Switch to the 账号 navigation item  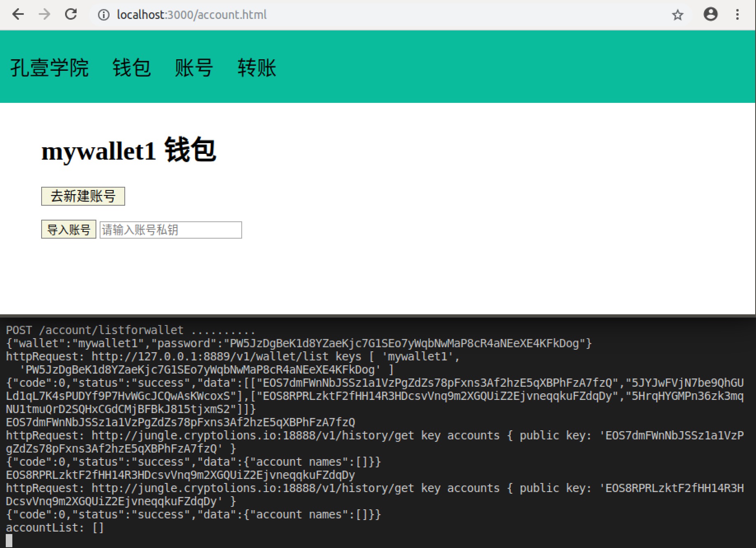[x=194, y=67]
